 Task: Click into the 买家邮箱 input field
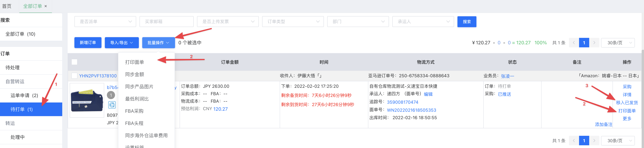[x=167, y=22]
